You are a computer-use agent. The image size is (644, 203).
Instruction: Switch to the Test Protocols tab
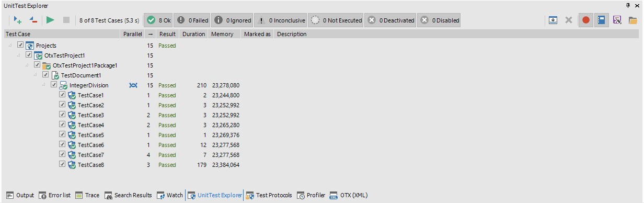[x=269, y=195]
